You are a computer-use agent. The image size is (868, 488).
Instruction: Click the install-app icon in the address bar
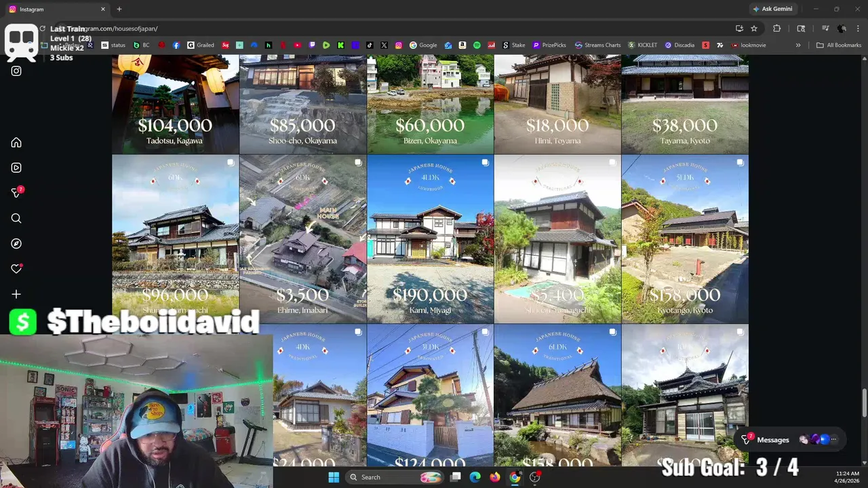click(x=739, y=28)
